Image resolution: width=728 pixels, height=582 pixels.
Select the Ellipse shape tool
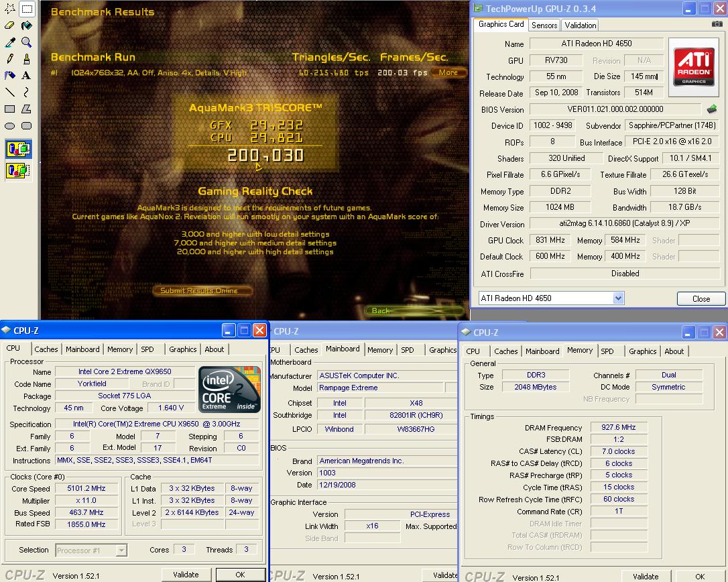(10, 125)
